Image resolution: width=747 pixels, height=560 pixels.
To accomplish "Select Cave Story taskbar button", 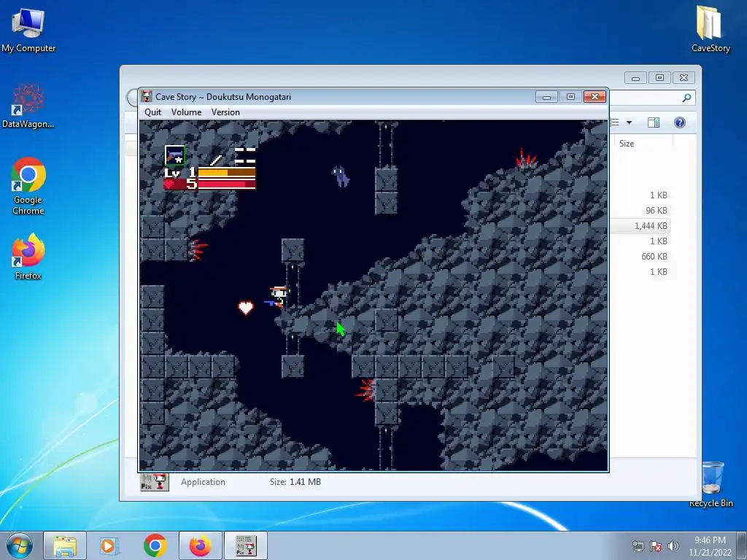I will 246,545.
